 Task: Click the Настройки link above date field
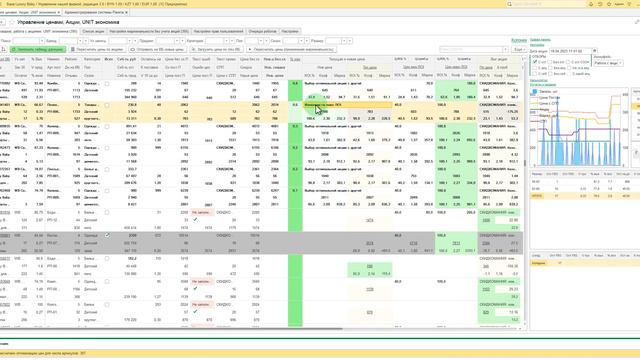pos(537,45)
